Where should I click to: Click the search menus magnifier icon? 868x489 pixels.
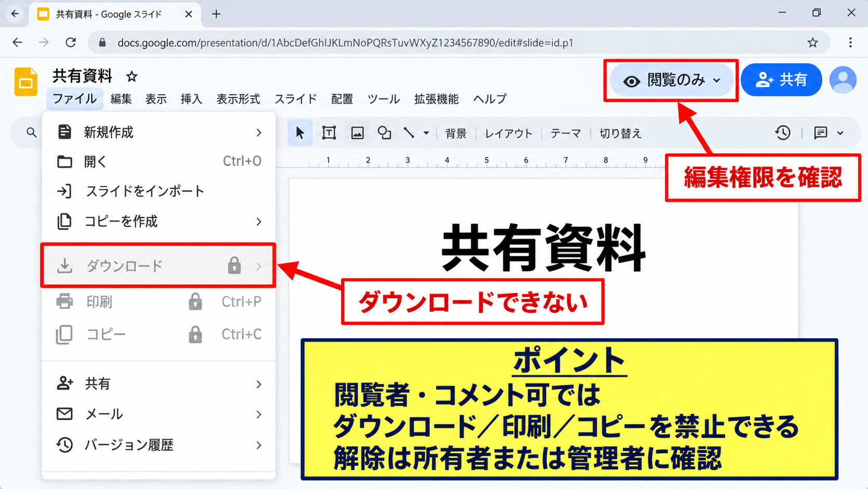(32, 133)
